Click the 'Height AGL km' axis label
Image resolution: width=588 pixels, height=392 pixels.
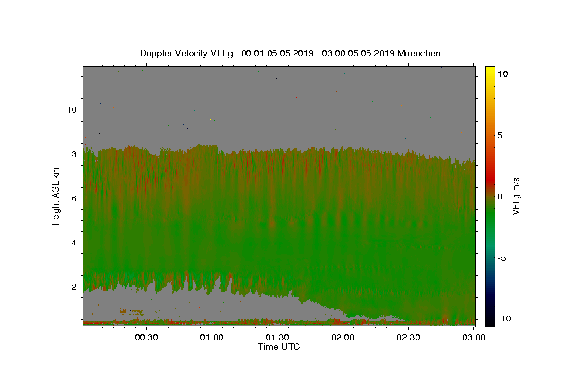(56, 196)
